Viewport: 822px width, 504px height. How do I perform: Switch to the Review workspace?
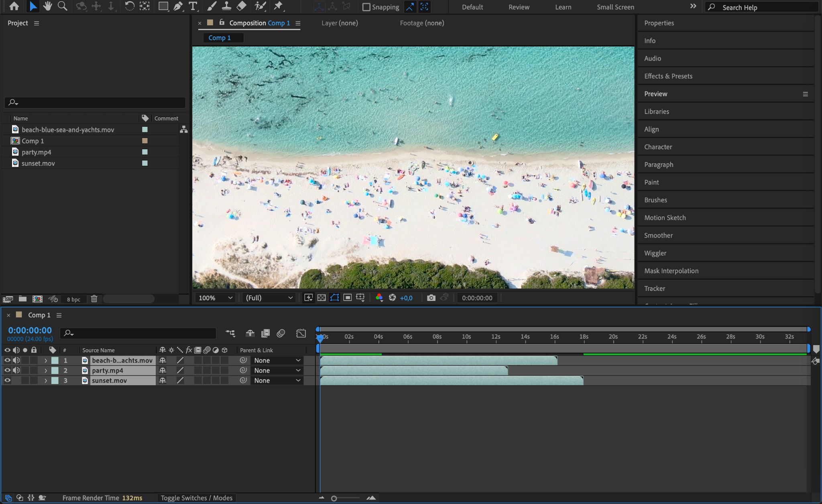519,7
